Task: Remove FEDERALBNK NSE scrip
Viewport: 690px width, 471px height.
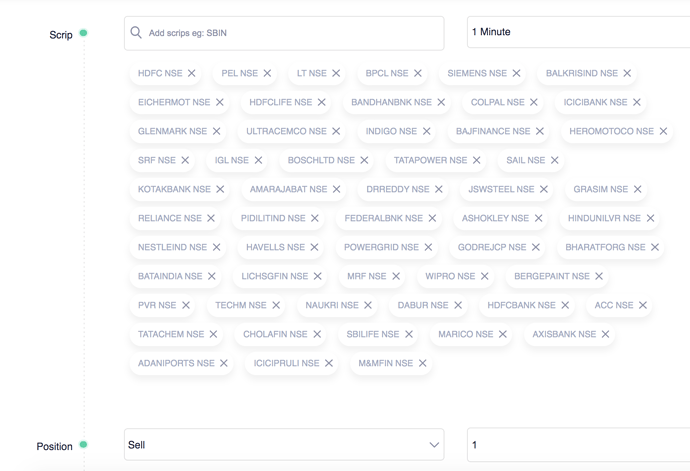Action: coord(432,218)
